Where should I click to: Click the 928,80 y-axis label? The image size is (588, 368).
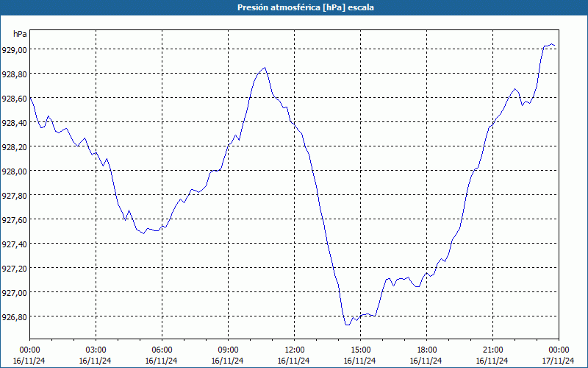point(15,74)
